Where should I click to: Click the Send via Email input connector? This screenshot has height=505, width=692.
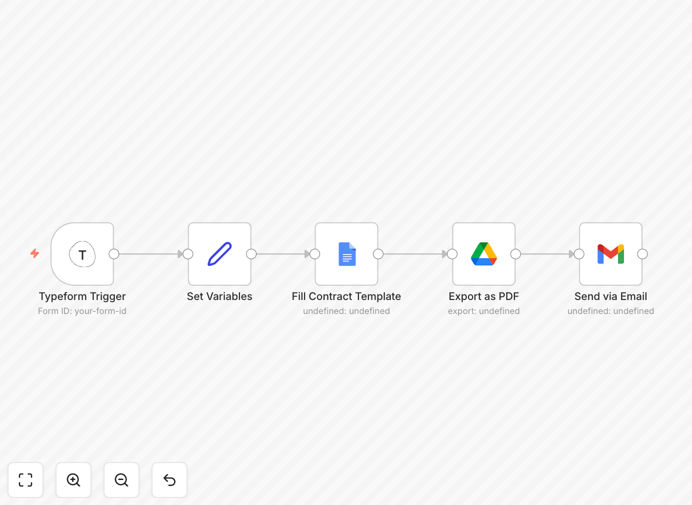pos(579,254)
